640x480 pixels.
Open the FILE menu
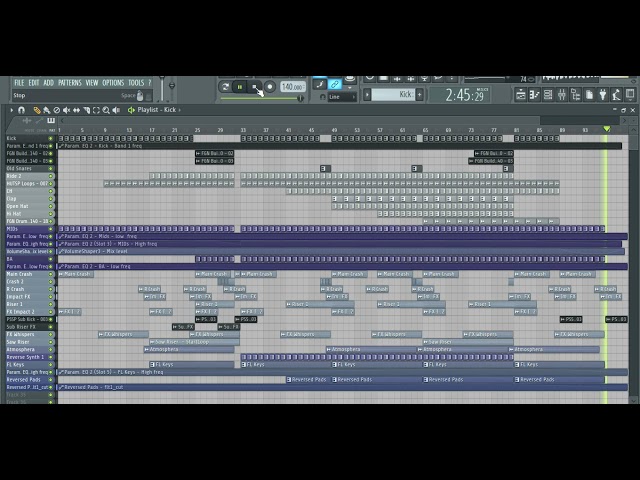pos(19,82)
